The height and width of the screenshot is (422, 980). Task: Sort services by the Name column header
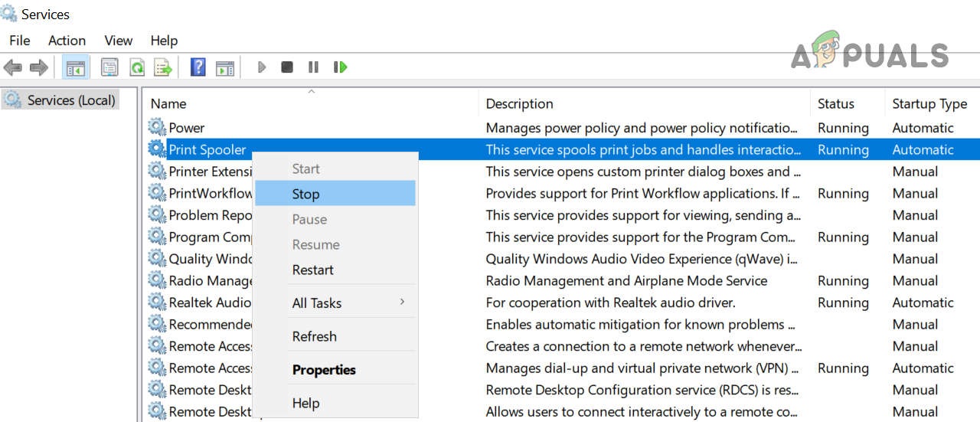[168, 104]
